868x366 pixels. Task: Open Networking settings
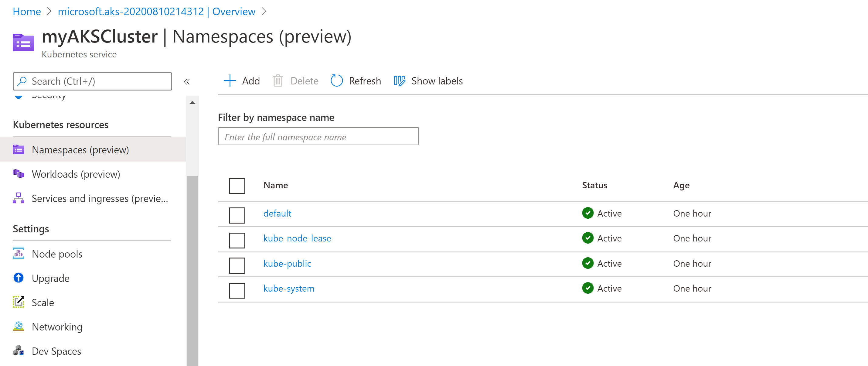point(93,327)
